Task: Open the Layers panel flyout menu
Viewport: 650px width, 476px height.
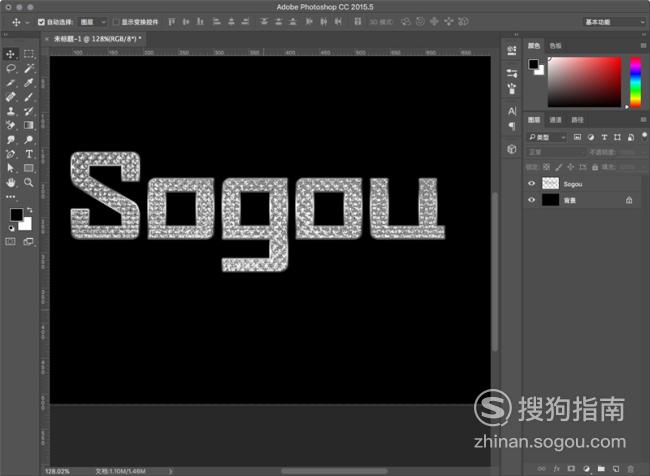Action: (643, 120)
